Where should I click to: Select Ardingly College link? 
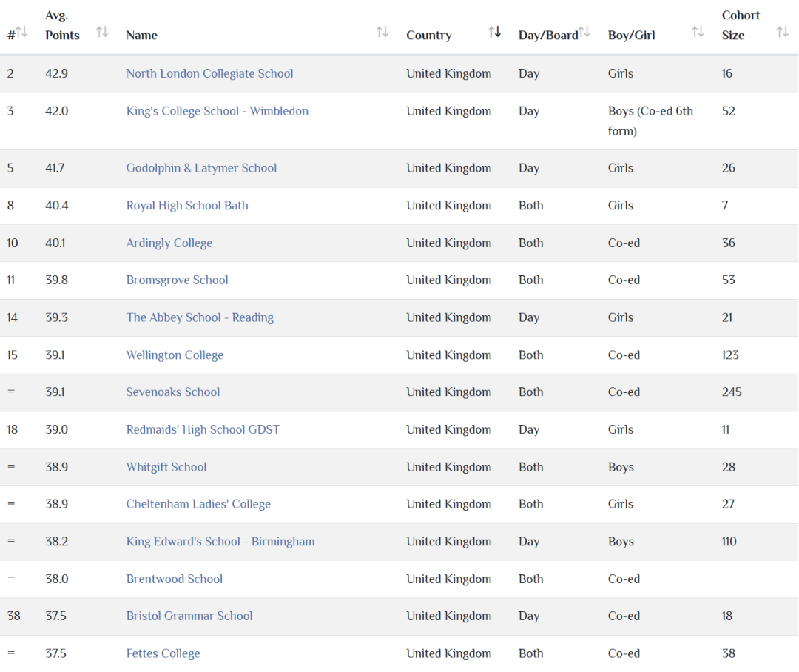[x=169, y=243]
